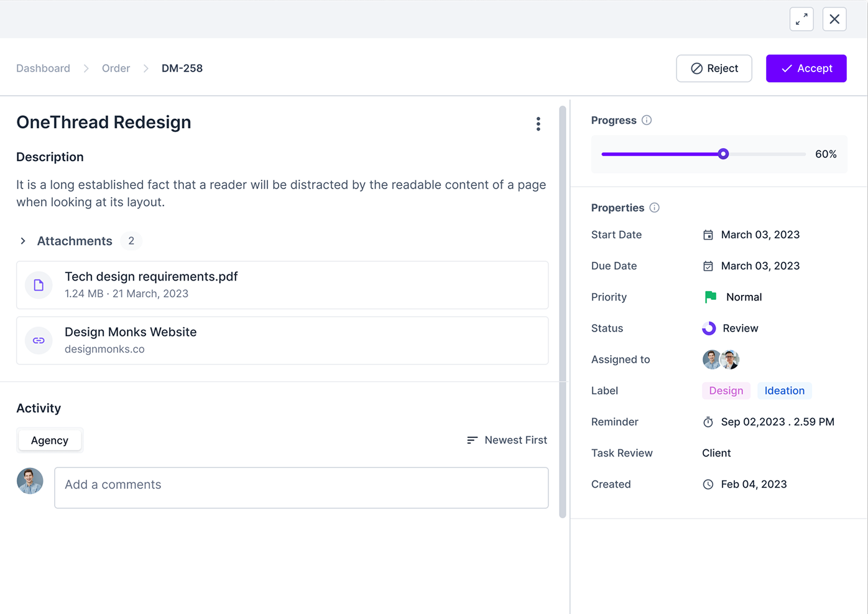868x614 pixels.
Task: Click the green Priority flag icon
Action: coord(710,297)
